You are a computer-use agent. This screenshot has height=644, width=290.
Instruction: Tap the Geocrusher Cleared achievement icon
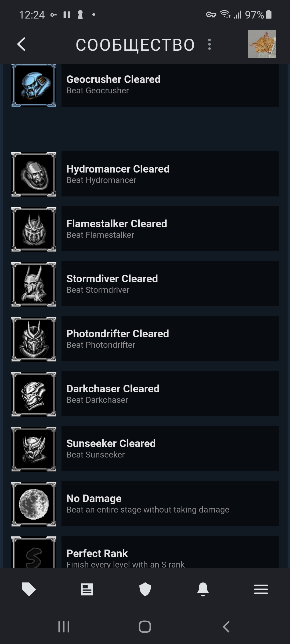[34, 85]
